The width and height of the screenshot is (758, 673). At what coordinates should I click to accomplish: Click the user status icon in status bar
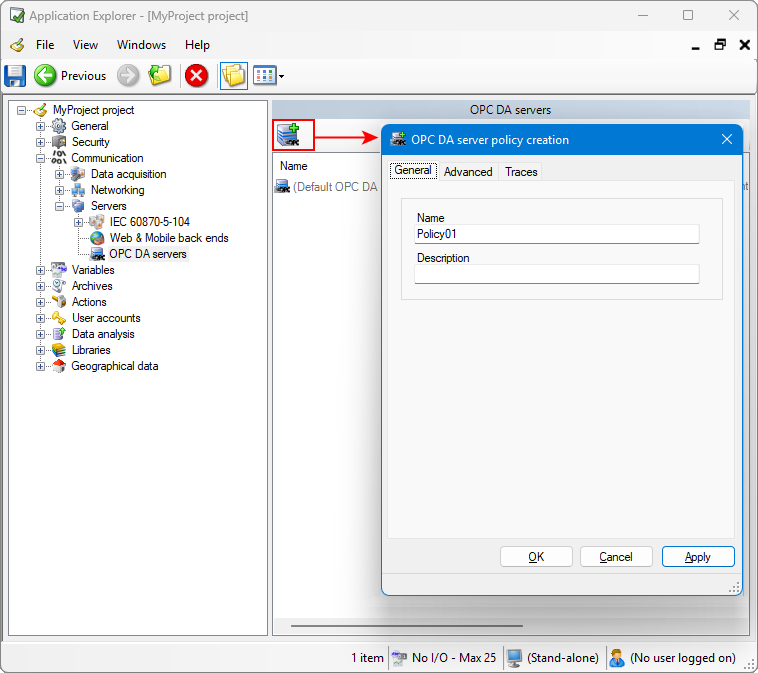[617, 658]
